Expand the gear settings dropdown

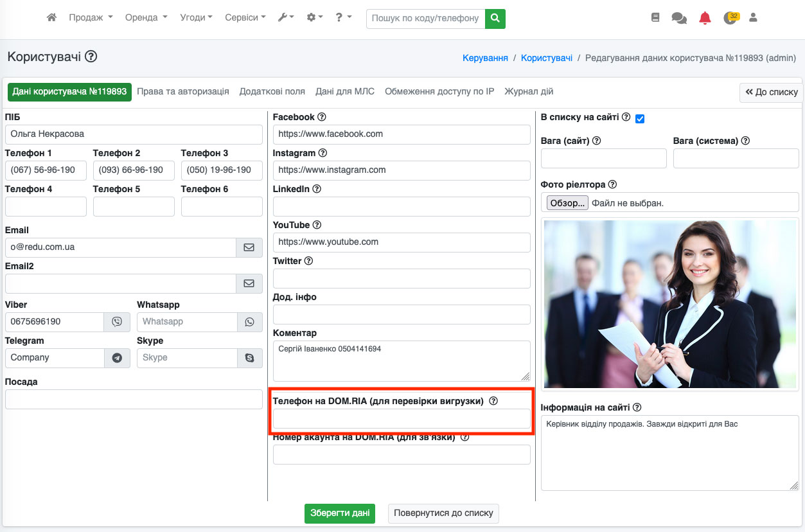tap(315, 18)
